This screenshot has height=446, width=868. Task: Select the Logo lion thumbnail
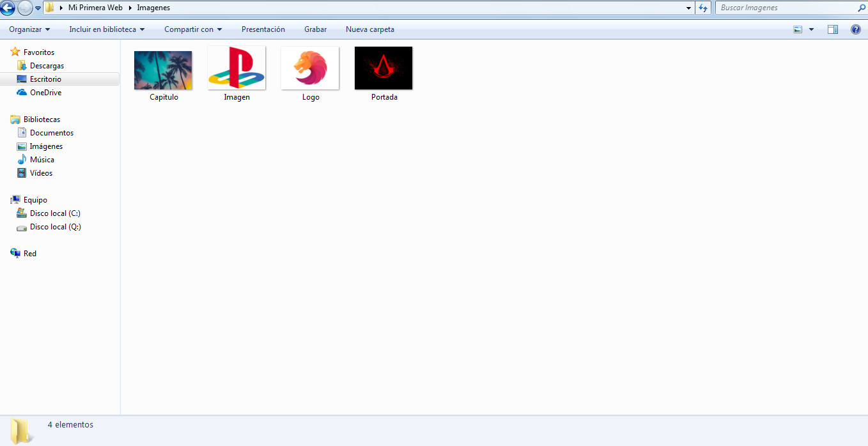tap(310, 68)
